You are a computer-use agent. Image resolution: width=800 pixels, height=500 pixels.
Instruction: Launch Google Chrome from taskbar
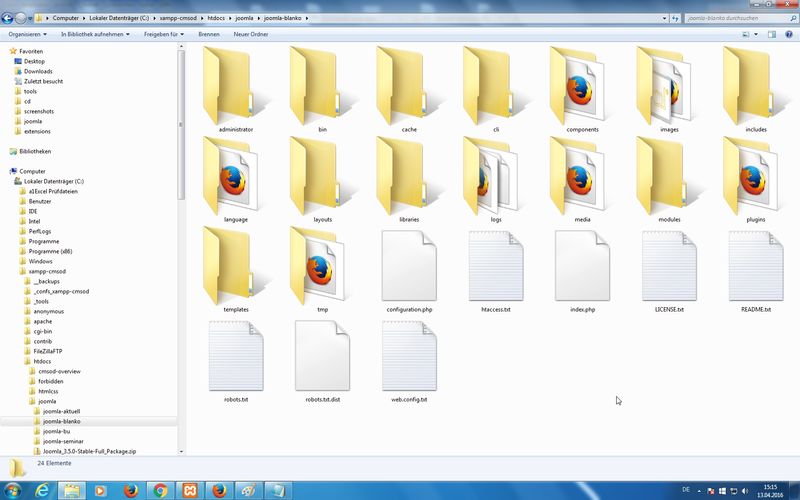pyautogui.click(x=159, y=490)
